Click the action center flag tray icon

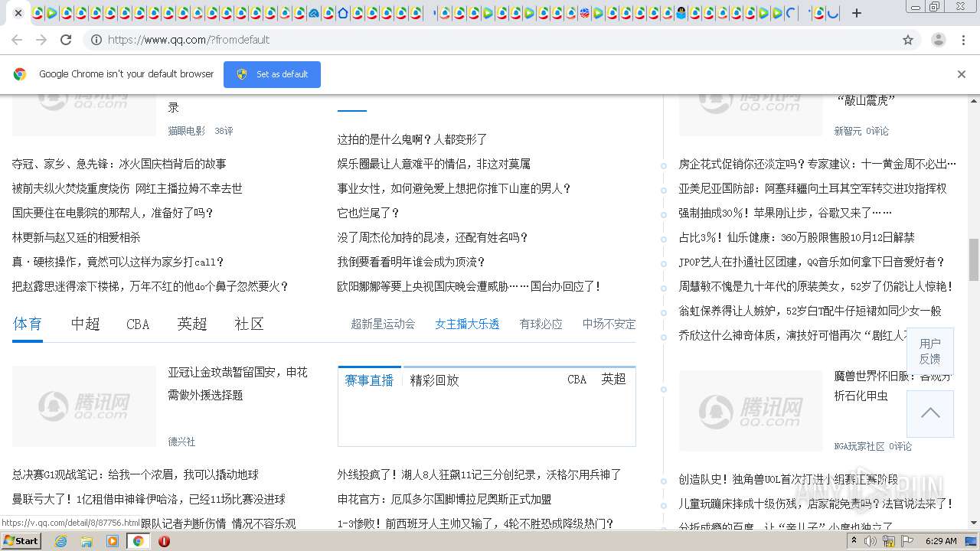(x=908, y=541)
